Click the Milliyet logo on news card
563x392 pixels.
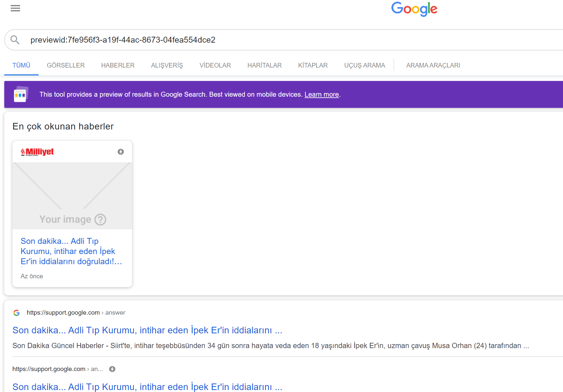coord(37,152)
